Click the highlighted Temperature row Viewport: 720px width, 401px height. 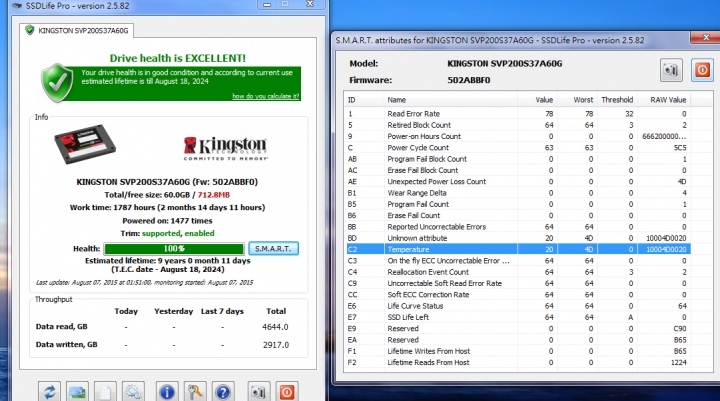tap(518, 249)
